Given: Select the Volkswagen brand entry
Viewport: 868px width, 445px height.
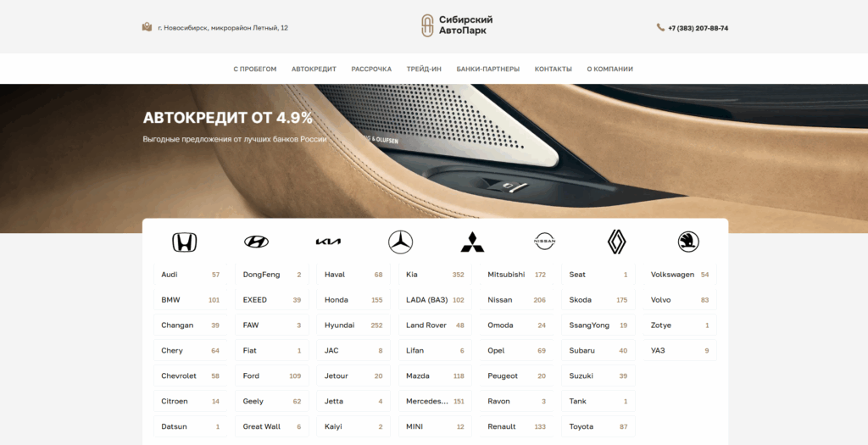Looking at the screenshot, I should tap(680, 275).
